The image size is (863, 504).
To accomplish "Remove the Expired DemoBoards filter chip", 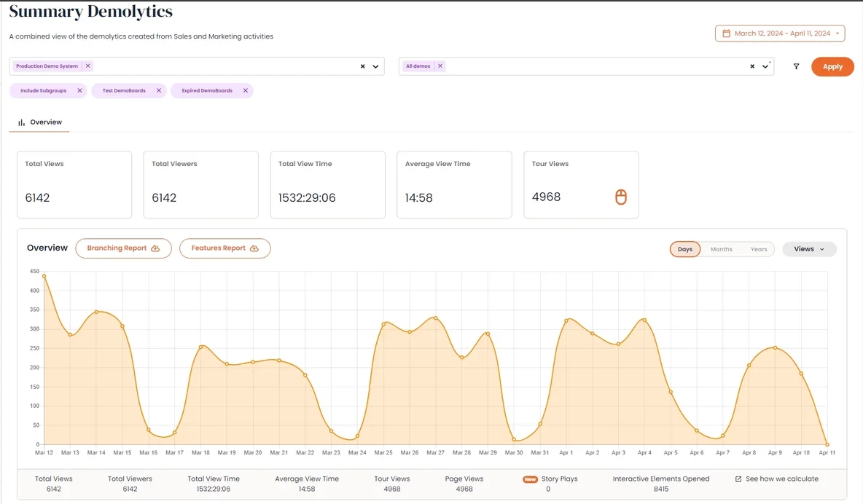I will pyautogui.click(x=246, y=91).
